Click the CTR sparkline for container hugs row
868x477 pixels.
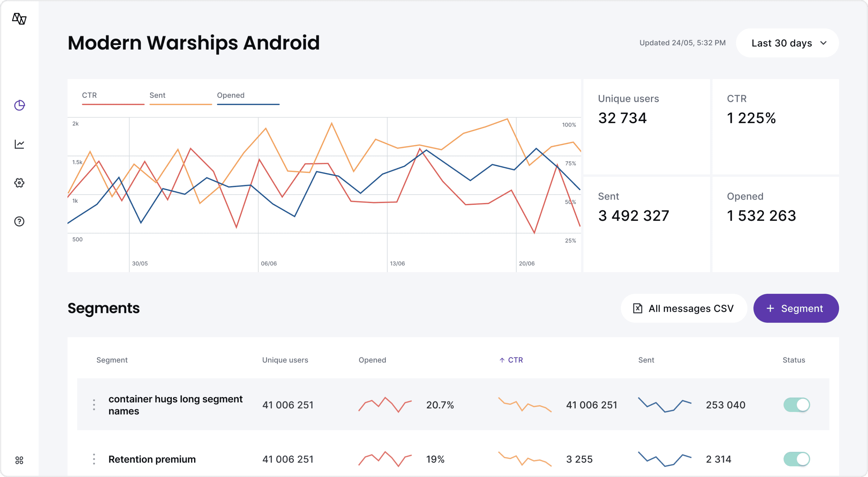[525, 404]
